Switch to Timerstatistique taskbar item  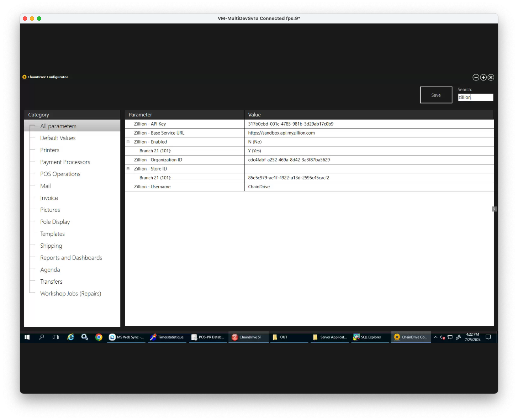pos(167,337)
